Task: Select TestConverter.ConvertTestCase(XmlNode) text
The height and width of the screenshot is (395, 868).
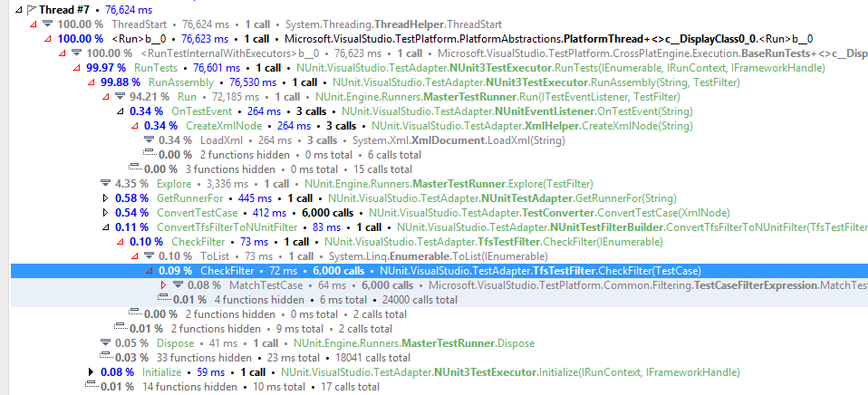Action: tap(549, 212)
